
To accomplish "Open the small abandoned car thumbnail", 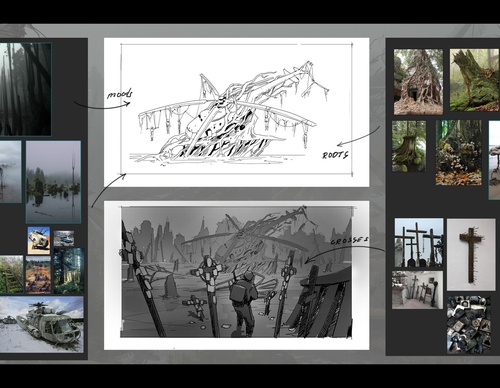I will 64,239.
